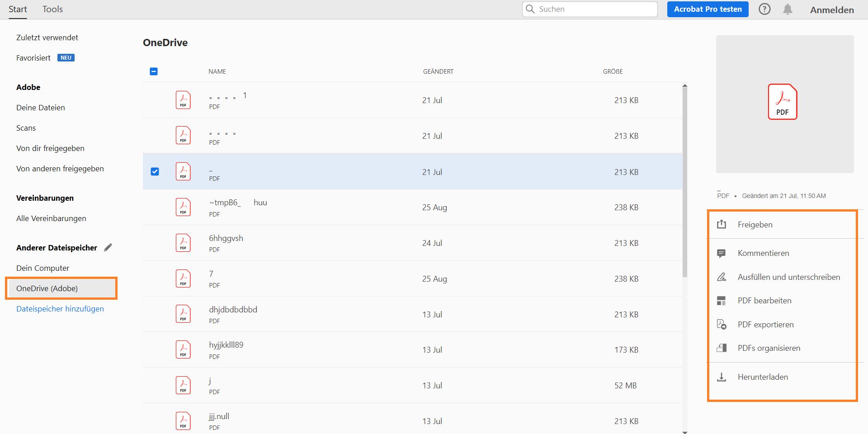Click the PDF bearbeiten icon
This screenshot has width=868, height=434.
(x=722, y=301)
